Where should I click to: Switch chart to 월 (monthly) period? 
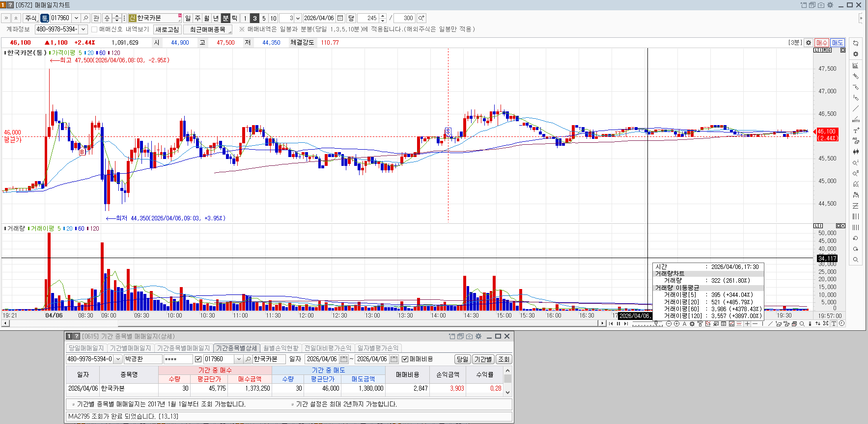[207, 18]
